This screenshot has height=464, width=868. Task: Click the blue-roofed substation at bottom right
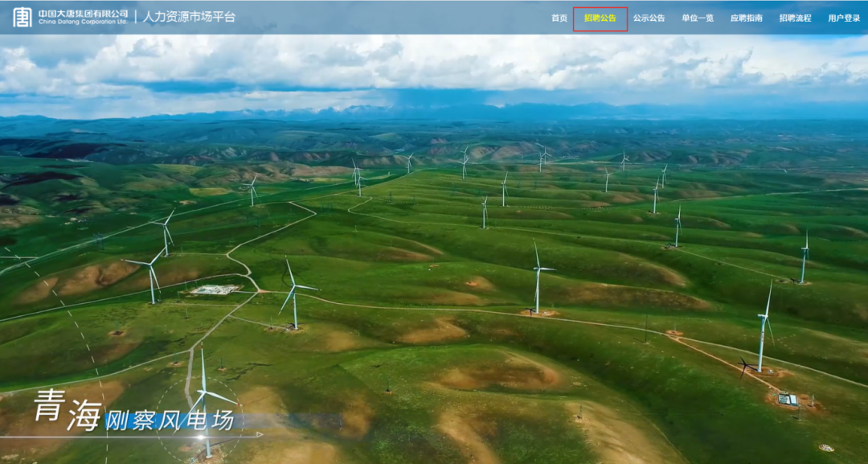coord(788,399)
